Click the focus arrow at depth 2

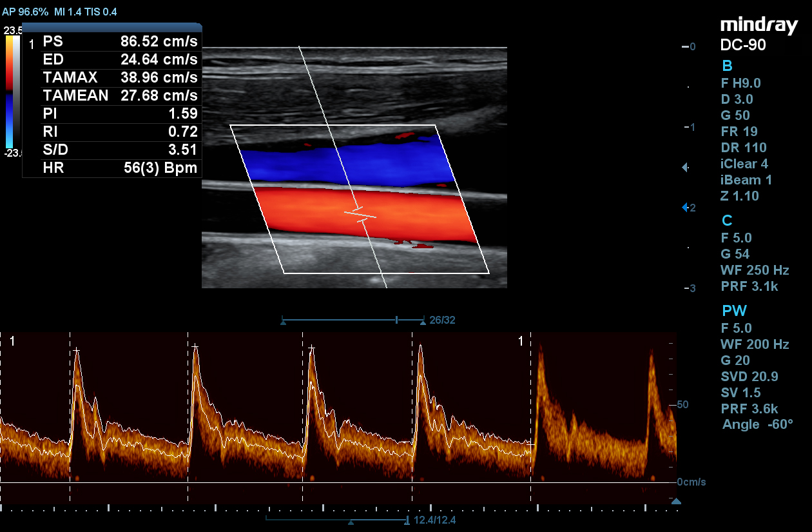click(686, 208)
